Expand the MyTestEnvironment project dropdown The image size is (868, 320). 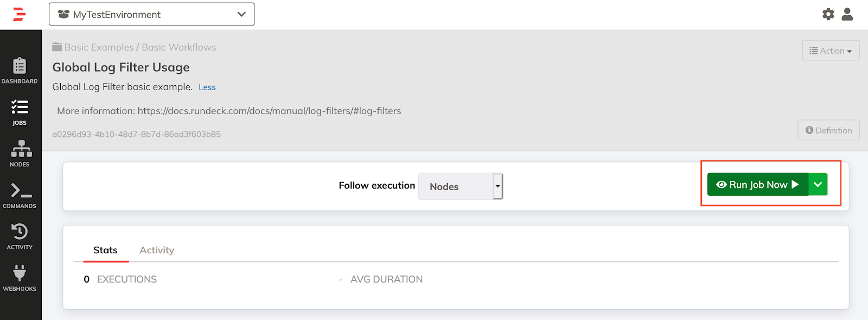click(x=151, y=14)
